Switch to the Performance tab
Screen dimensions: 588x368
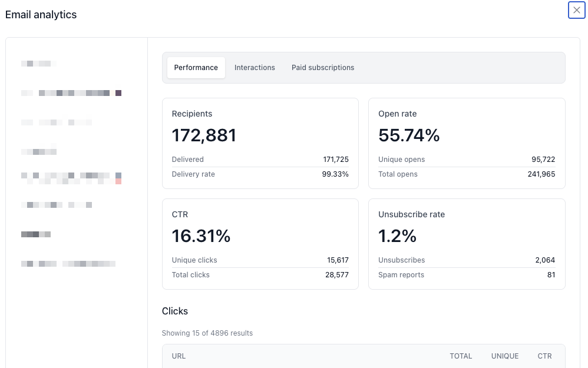coord(196,68)
